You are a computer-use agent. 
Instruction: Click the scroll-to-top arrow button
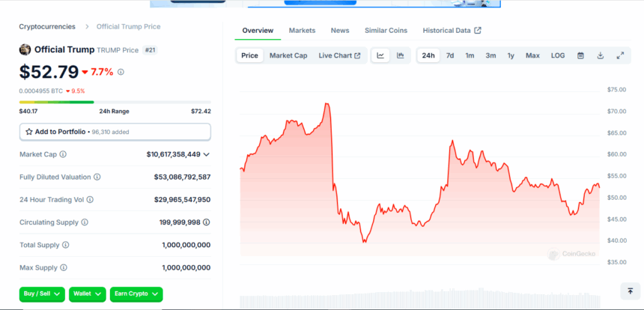(631, 291)
